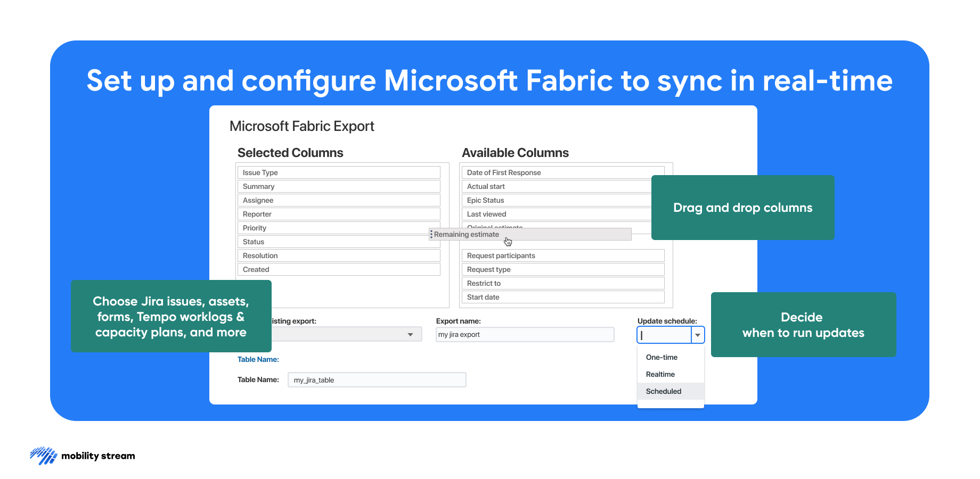The height and width of the screenshot is (479, 980).
Task: Choose Scheduled from the schedule options
Action: 671,391
